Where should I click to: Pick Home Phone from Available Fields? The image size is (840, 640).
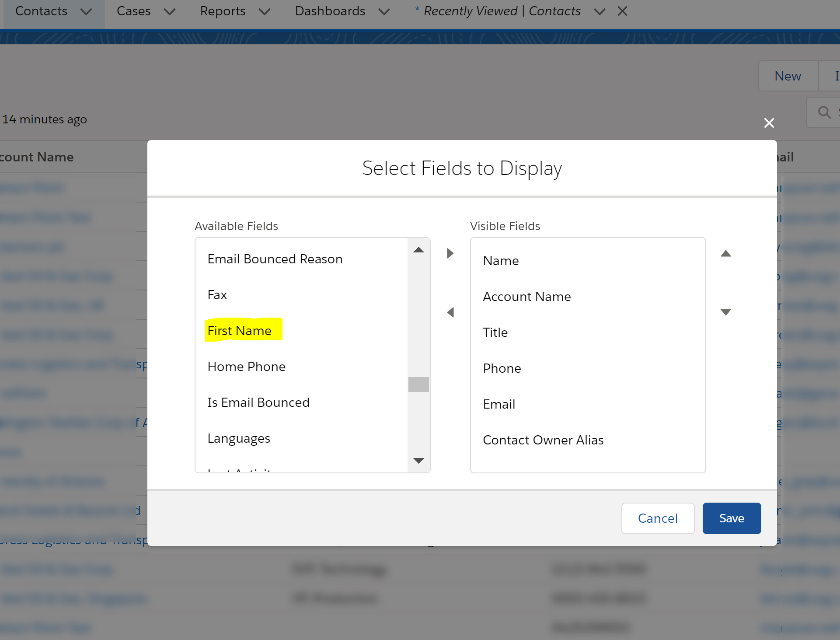click(247, 367)
